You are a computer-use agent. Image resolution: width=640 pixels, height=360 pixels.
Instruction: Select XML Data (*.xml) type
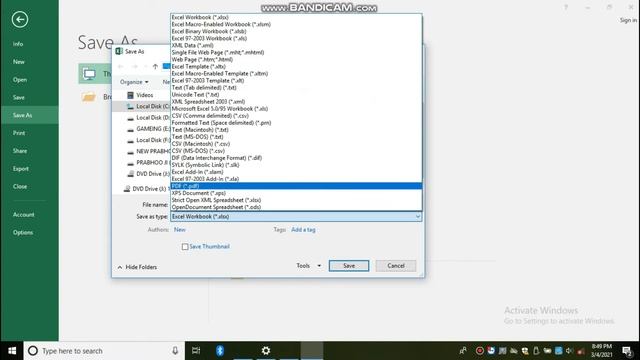[296, 45]
